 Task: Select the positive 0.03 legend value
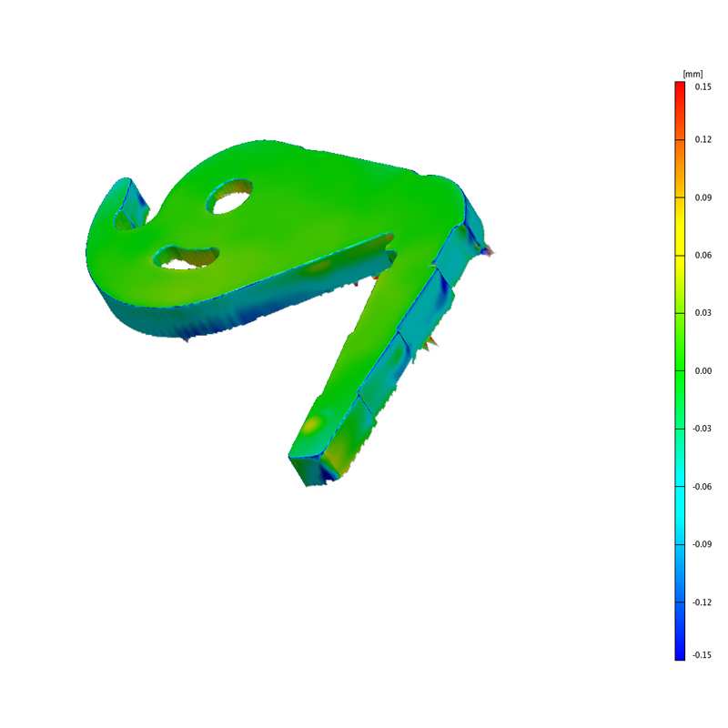(703, 312)
